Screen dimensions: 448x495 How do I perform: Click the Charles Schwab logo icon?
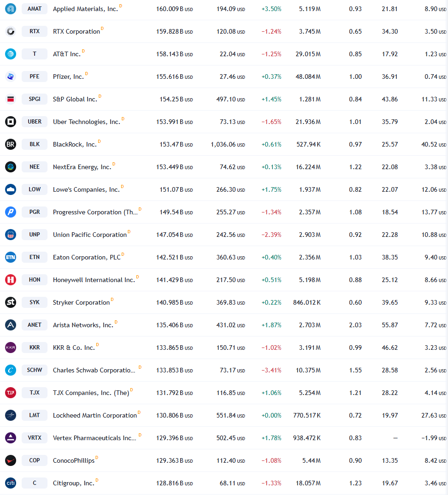click(11, 370)
